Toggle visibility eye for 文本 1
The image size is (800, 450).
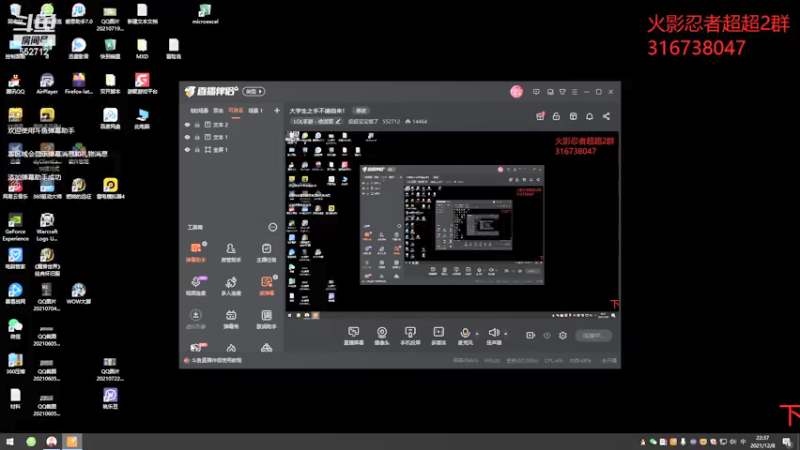187,137
